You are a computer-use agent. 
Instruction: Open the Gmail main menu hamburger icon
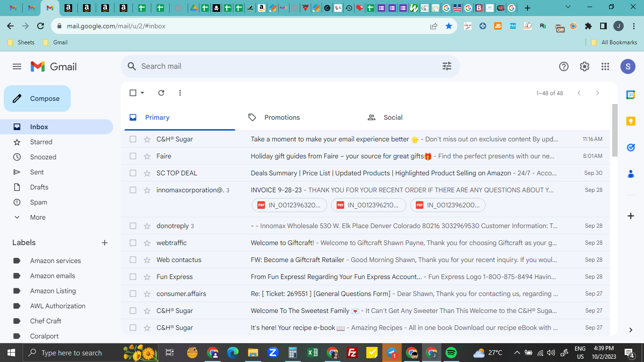[x=17, y=66]
